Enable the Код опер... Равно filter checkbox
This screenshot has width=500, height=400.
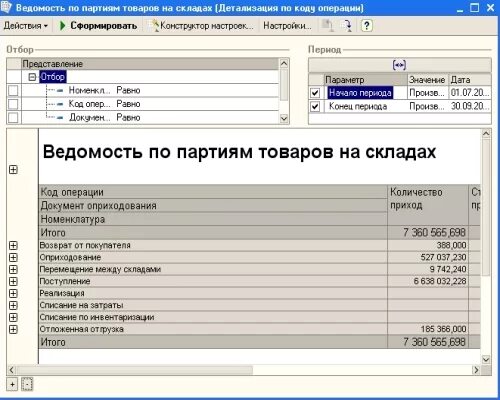pyautogui.click(x=13, y=104)
